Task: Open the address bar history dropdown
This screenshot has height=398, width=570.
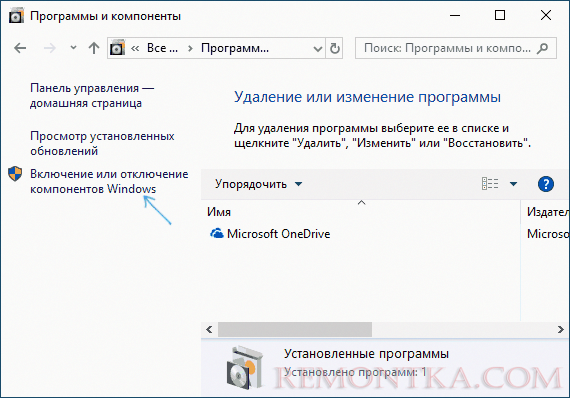Action: (318, 48)
